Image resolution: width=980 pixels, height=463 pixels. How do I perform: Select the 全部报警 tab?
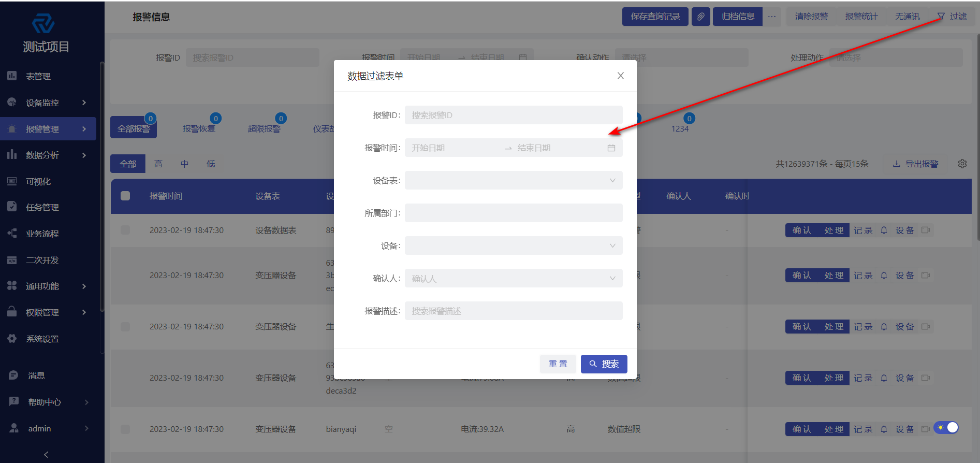134,128
